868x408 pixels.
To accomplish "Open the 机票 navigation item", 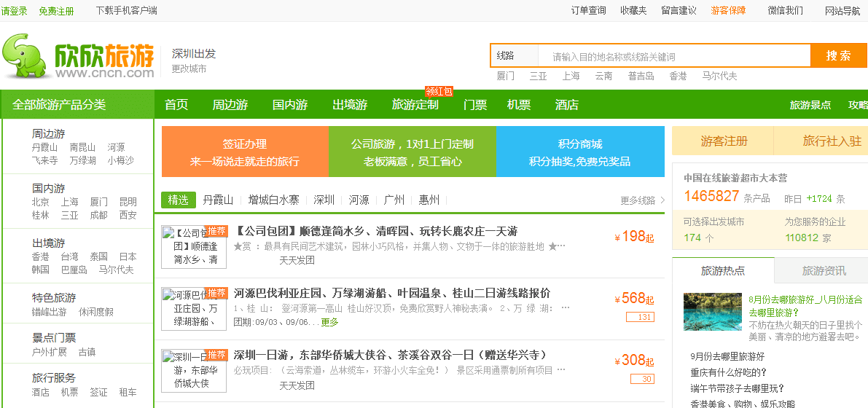I will tap(519, 105).
